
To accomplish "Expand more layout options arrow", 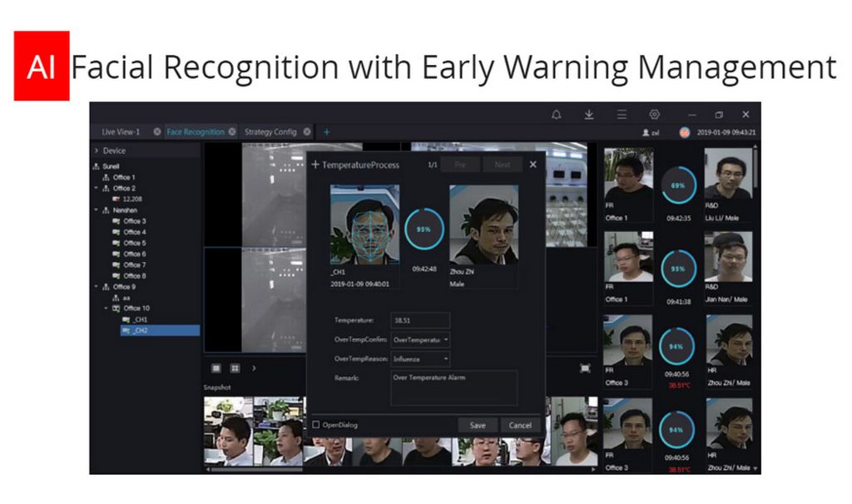I will (254, 368).
